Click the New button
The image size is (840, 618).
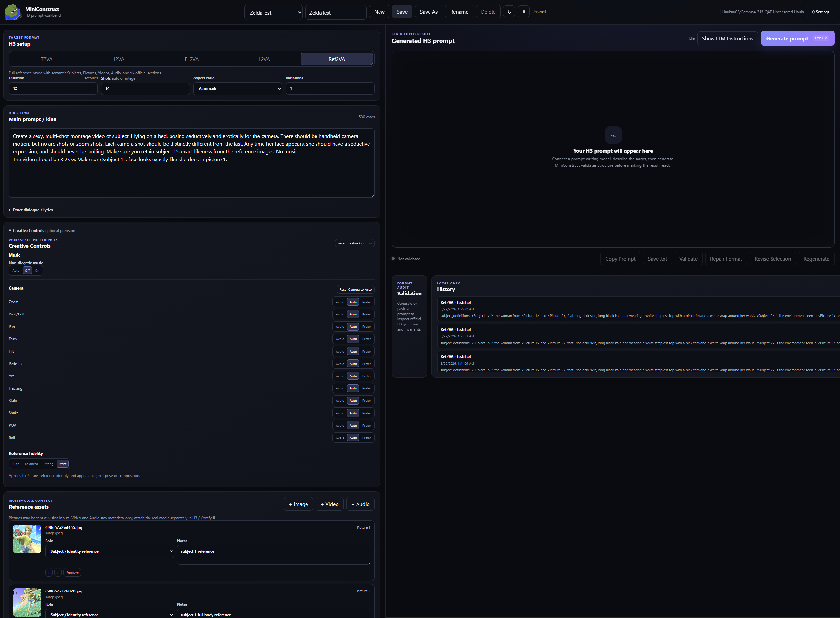(379, 12)
